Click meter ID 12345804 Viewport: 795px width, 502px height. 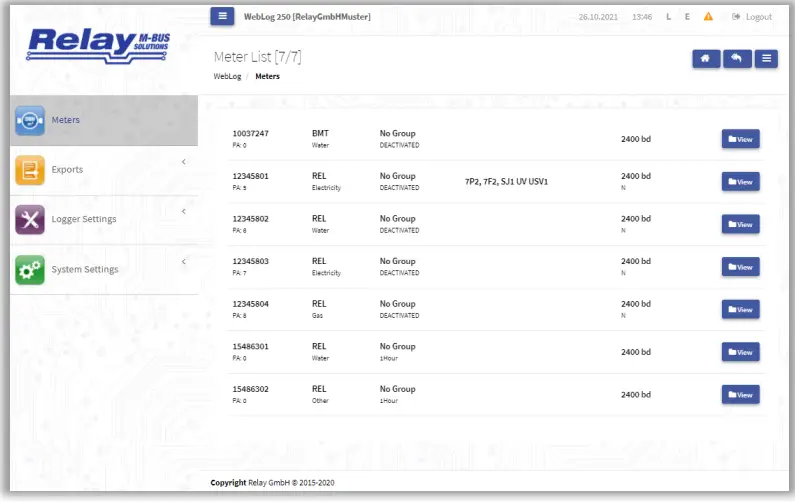coord(250,304)
